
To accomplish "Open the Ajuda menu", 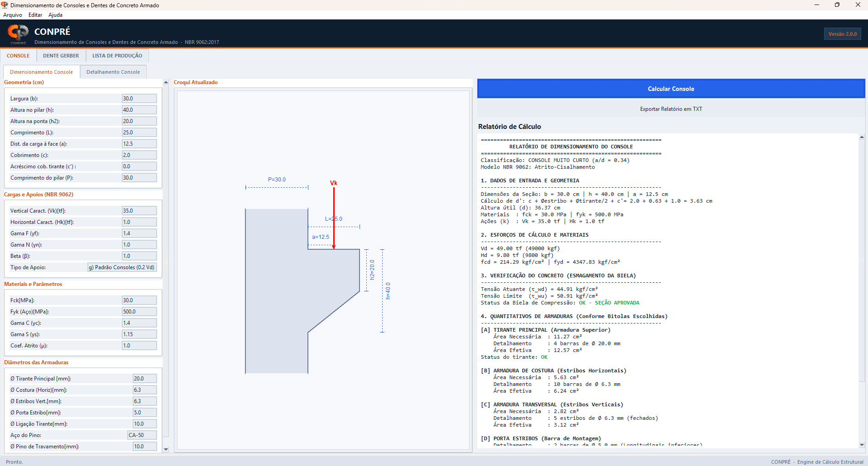I will click(x=55, y=15).
